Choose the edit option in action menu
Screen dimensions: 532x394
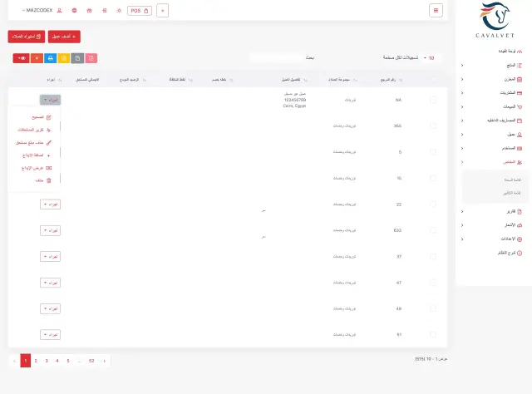click(41, 117)
